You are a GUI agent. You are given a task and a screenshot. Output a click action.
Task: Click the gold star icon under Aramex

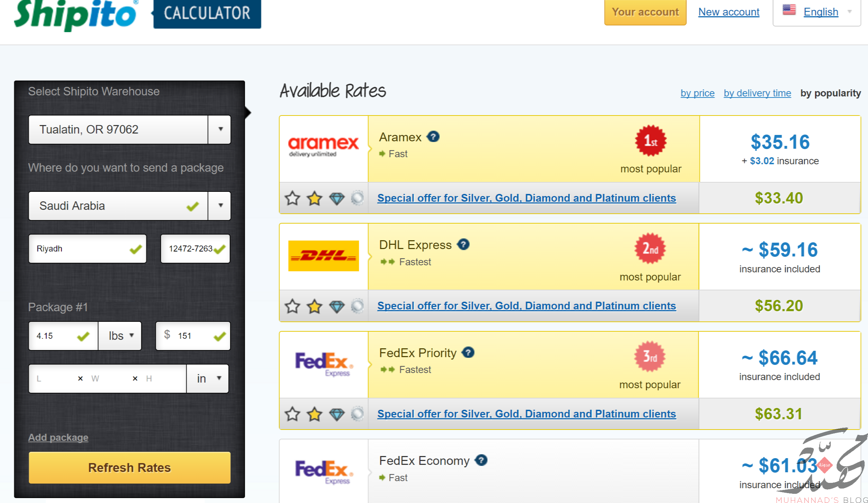tap(314, 198)
